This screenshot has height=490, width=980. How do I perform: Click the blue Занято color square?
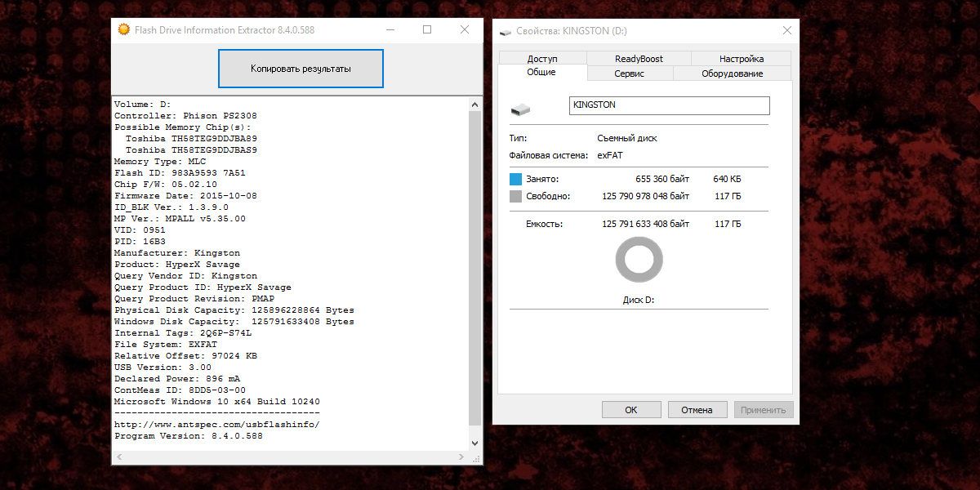515,179
